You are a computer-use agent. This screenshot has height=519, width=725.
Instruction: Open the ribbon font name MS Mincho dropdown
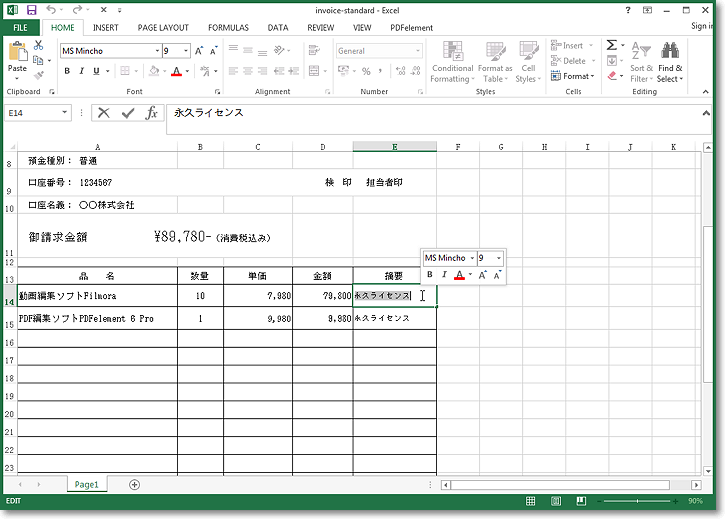157,50
